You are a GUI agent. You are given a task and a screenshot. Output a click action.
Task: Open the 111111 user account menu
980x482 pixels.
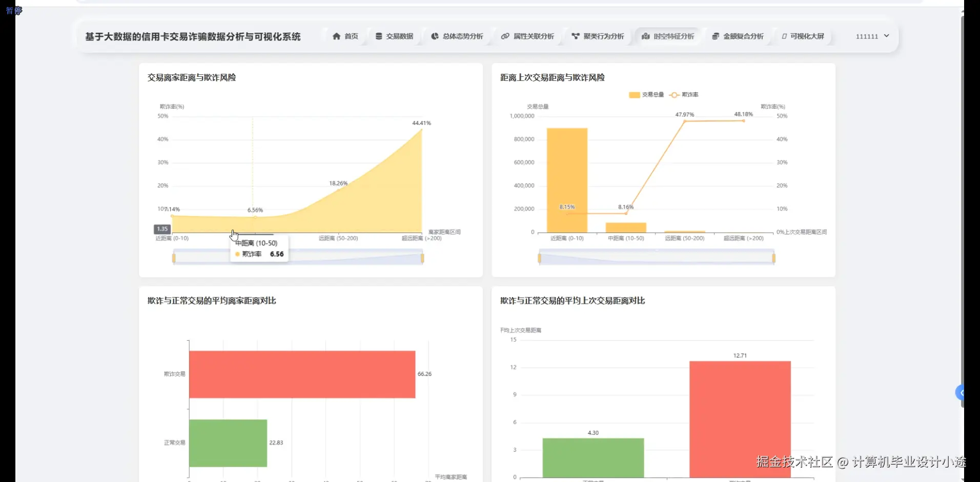(872, 36)
